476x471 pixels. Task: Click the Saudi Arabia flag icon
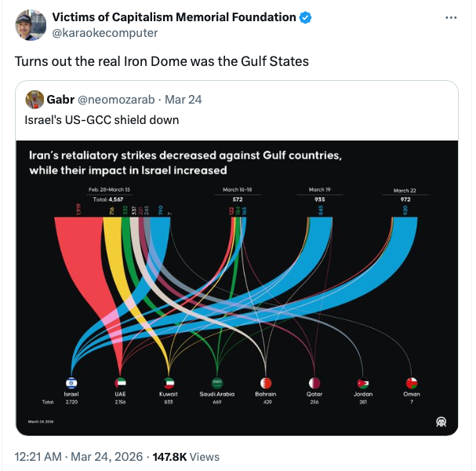click(x=217, y=383)
